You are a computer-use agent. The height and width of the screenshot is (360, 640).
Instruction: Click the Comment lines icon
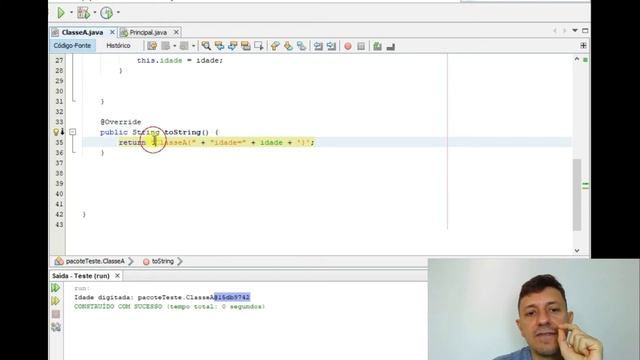pos(377,46)
